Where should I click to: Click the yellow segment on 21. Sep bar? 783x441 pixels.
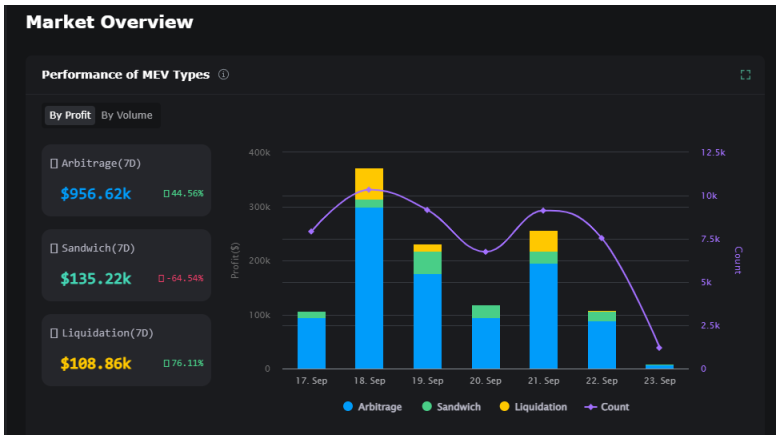pyautogui.click(x=543, y=241)
